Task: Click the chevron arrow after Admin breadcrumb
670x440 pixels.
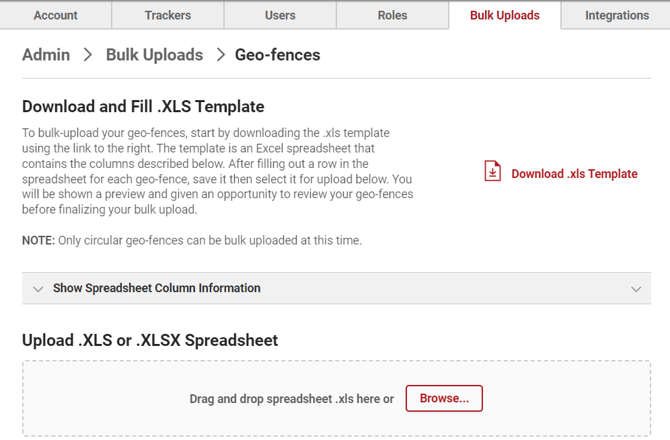Action: tap(88, 55)
